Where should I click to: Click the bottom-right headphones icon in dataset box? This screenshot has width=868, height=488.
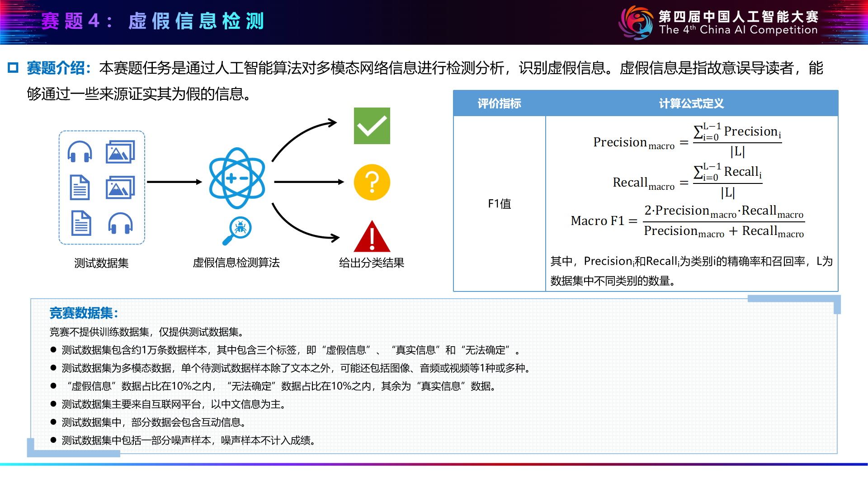[121, 223]
